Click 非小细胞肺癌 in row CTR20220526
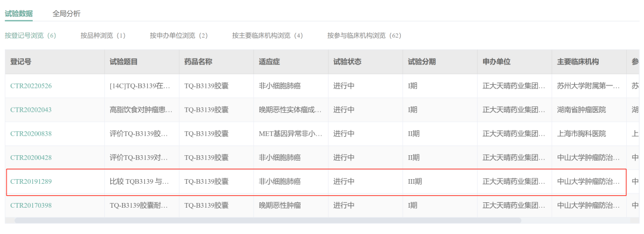Image resolution: width=644 pixels, height=234 pixels. [280, 86]
